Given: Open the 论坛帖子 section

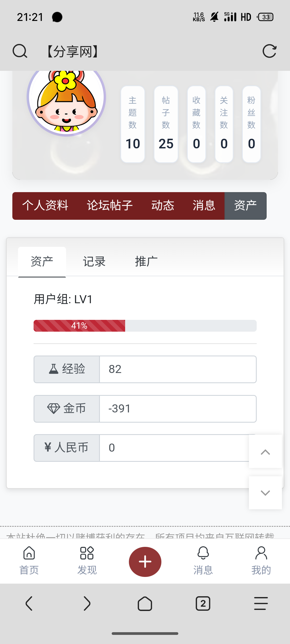Looking at the screenshot, I should [110, 206].
